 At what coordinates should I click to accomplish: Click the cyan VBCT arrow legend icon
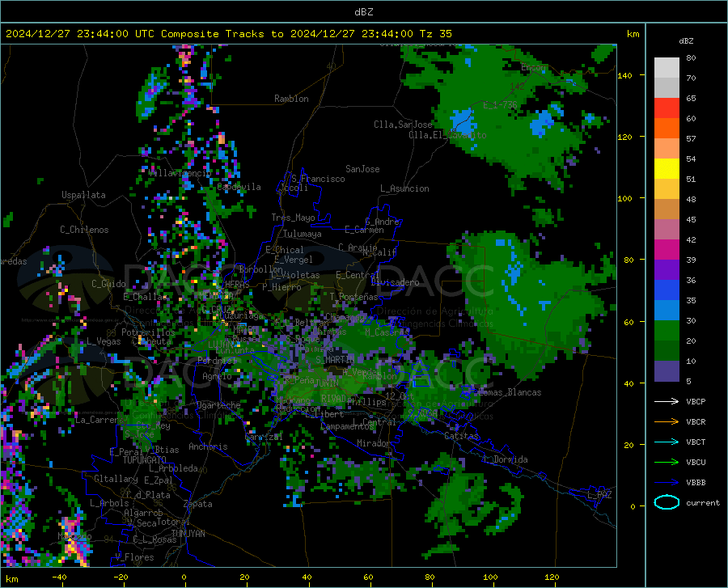click(x=667, y=442)
